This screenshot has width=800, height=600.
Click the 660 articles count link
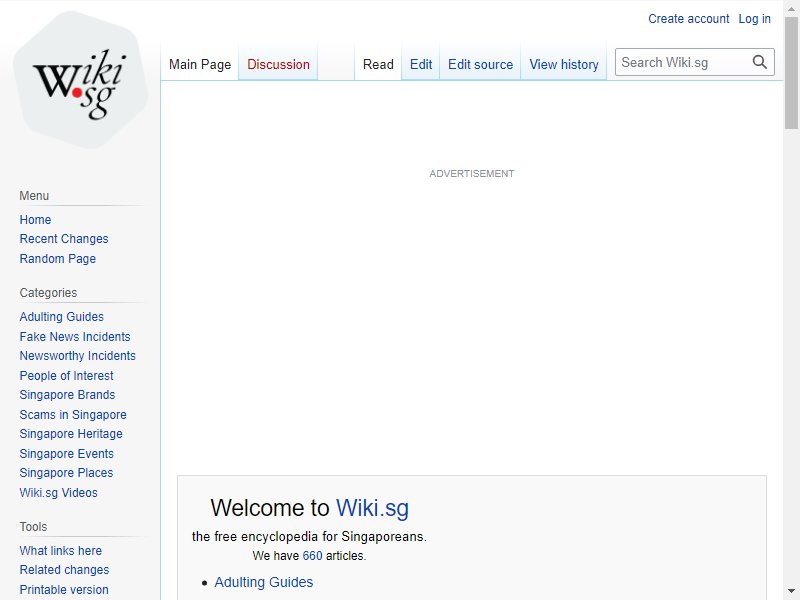(312, 556)
